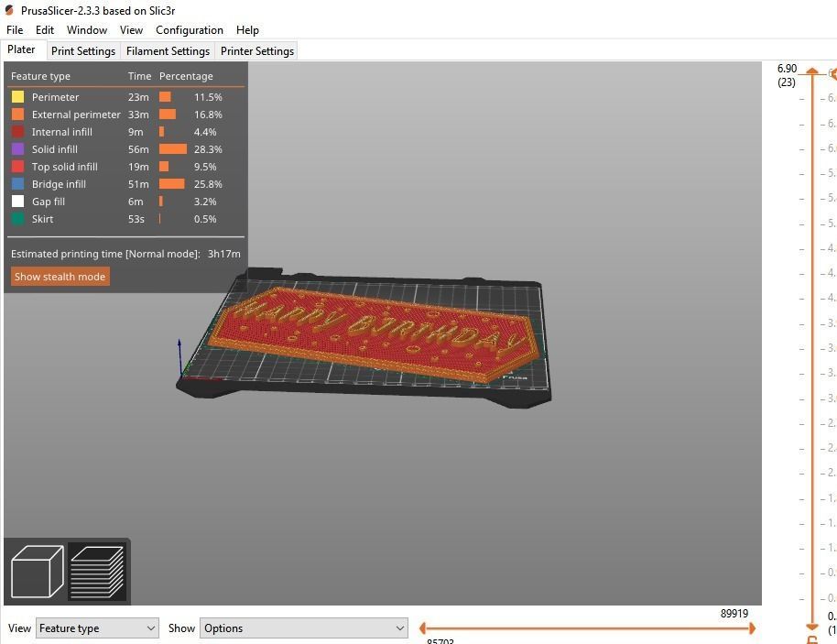The height and width of the screenshot is (644, 837).
Task: Click the 89919 move slider value
Action: pos(734,614)
